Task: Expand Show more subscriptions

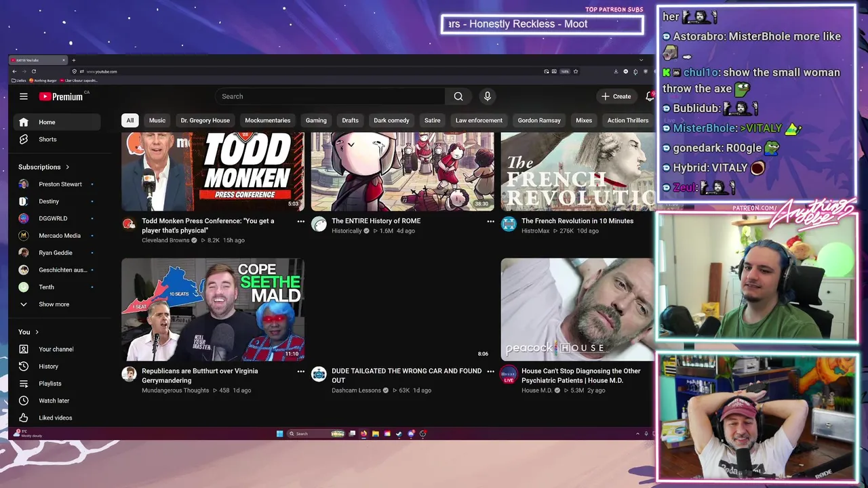Action: pyautogui.click(x=57, y=304)
